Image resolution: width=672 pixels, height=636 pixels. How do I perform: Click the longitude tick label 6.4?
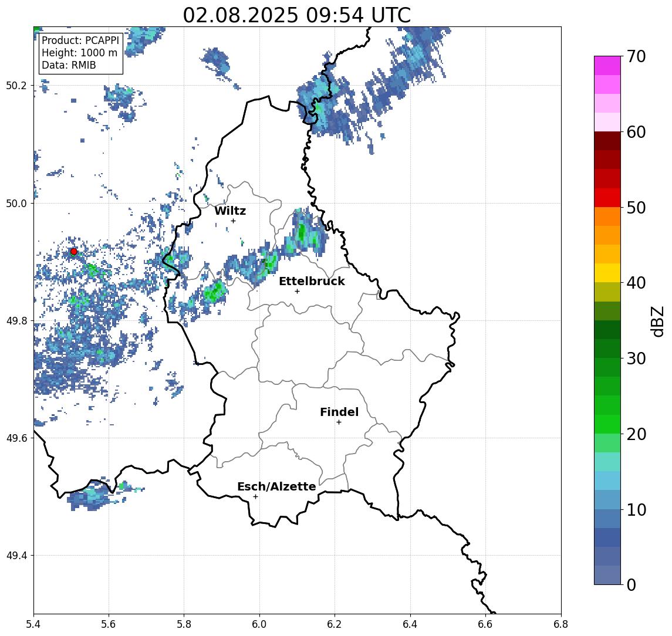[x=410, y=624]
